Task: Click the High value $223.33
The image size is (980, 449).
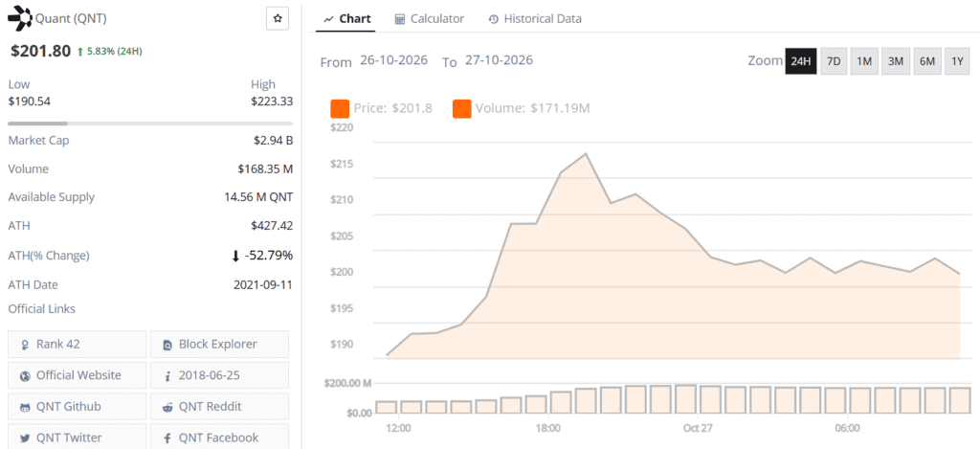Action: 272,101
